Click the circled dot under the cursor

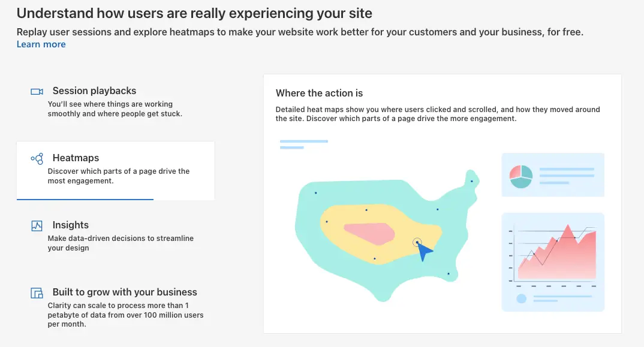point(417,242)
